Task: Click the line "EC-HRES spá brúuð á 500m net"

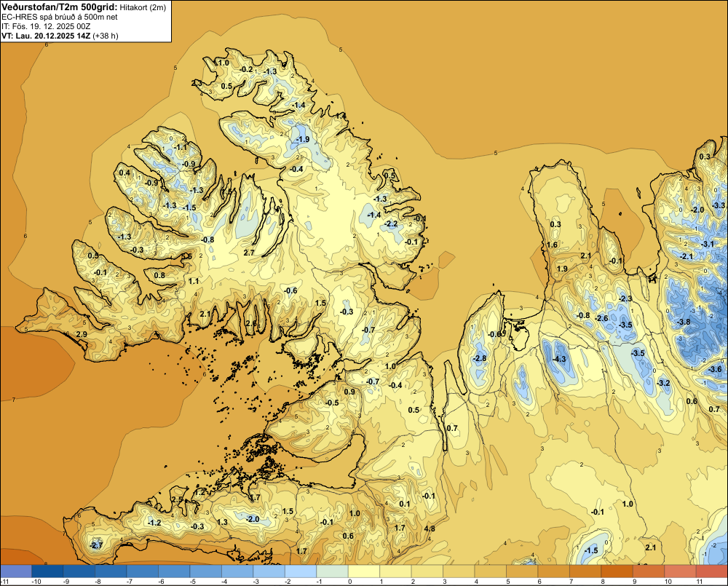Action: point(60,17)
